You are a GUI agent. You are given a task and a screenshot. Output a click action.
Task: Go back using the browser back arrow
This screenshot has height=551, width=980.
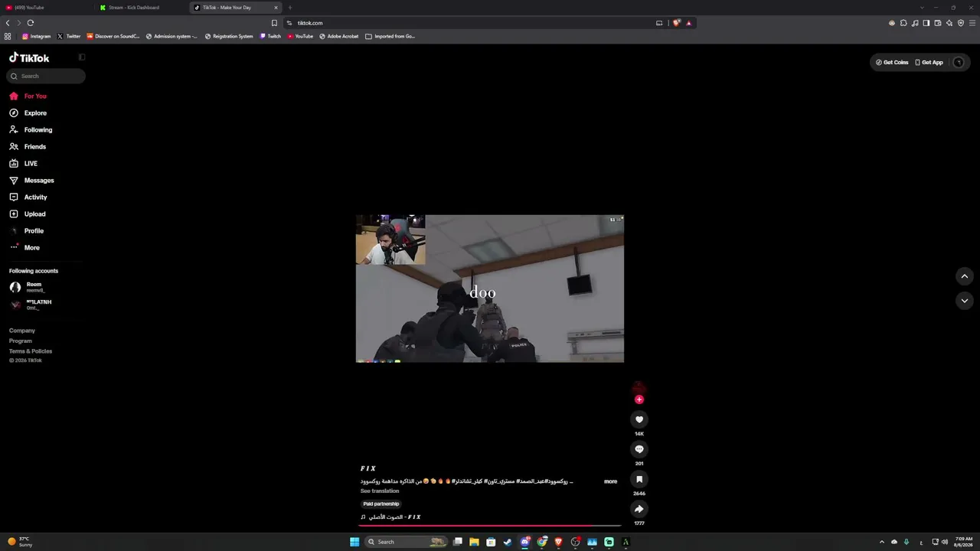(x=8, y=23)
